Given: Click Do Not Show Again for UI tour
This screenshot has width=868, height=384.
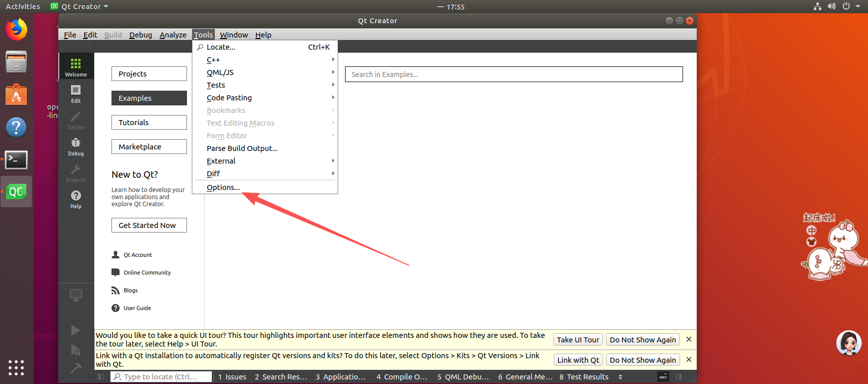Looking at the screenshot, I should coord(643,340).
